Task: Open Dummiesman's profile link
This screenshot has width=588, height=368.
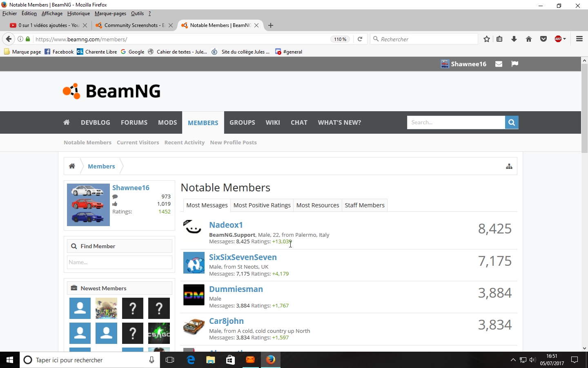Action: tap(236, 289)
